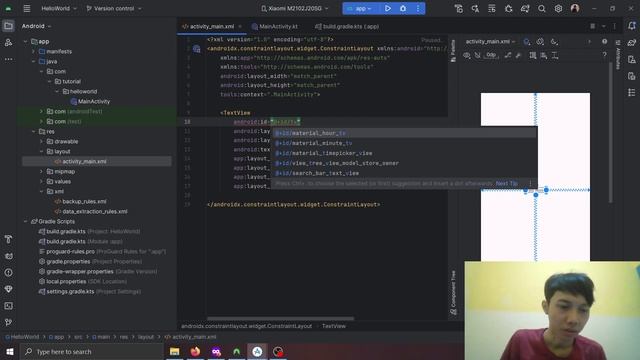Click TextView in the editor breadcrumb
This screenshot has width=640, height=360.
pos(334,326)
